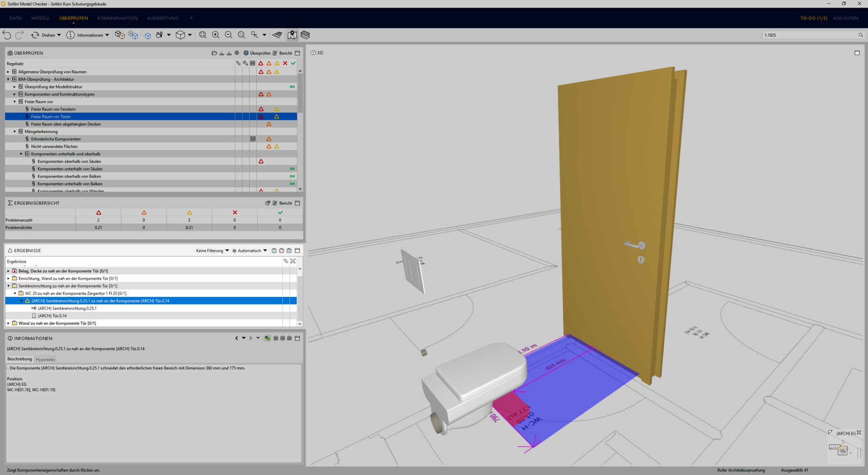The image size is (868, 475).
Task: Click the blue transparent boxes toolbar icon
Action: coord(133,35)
